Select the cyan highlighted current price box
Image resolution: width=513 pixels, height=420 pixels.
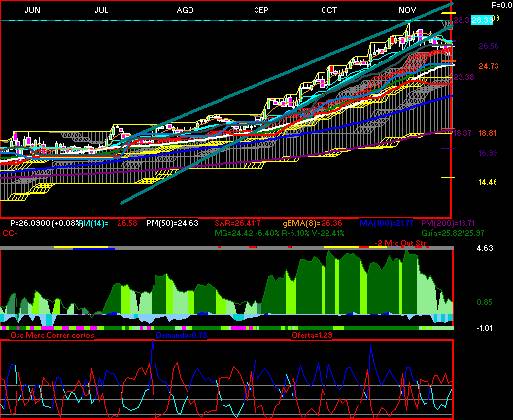[482, 20]
